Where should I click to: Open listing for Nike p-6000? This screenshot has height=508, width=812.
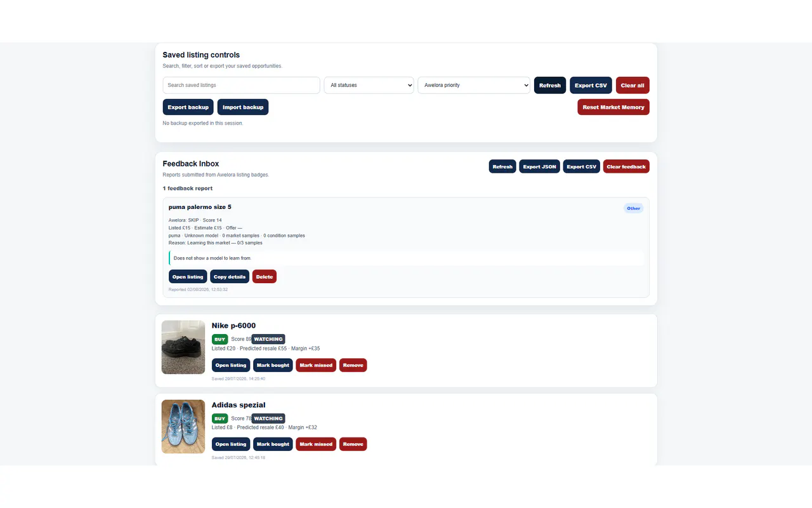tap(231, 365)
